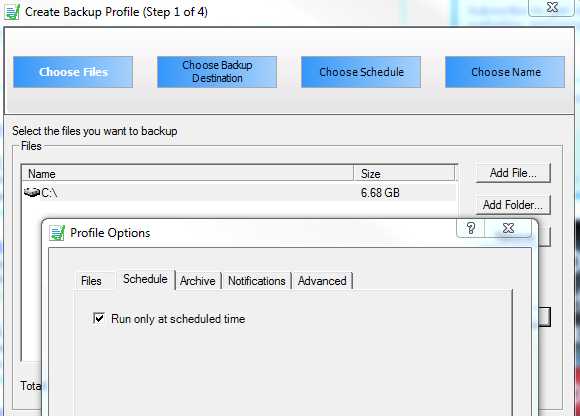
Task: Go to the Choose Name step
Action: 505,72
